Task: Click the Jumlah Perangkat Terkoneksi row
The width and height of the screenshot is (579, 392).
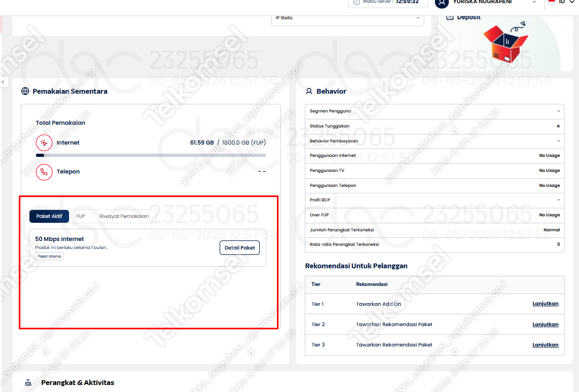Action: [434, 230]
